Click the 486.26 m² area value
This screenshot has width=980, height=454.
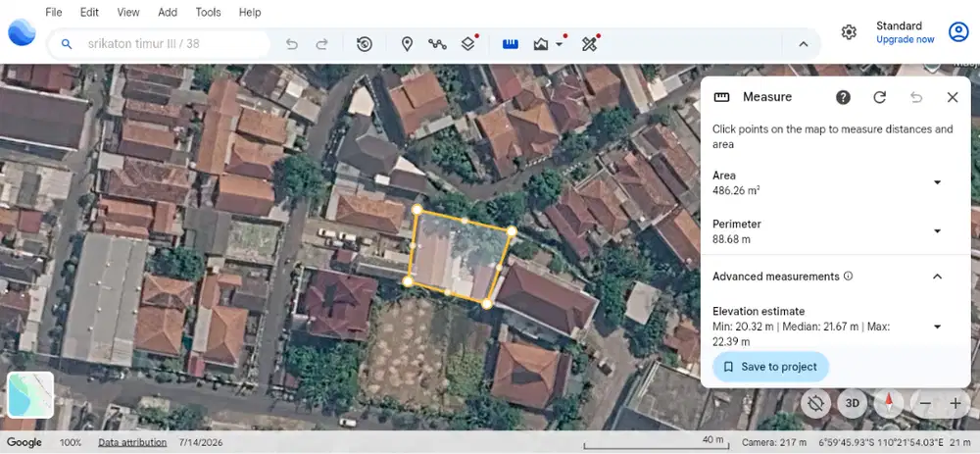click(736, 191)
